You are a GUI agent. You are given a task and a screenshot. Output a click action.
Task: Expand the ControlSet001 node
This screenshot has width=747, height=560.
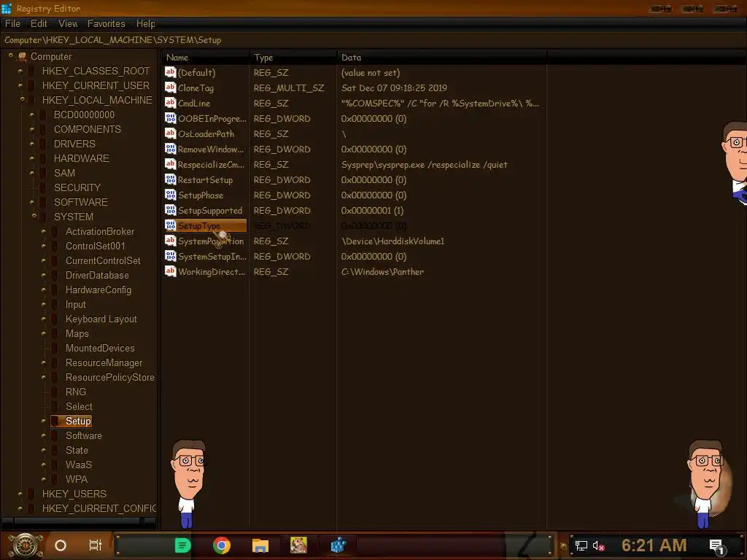(43, 246)
